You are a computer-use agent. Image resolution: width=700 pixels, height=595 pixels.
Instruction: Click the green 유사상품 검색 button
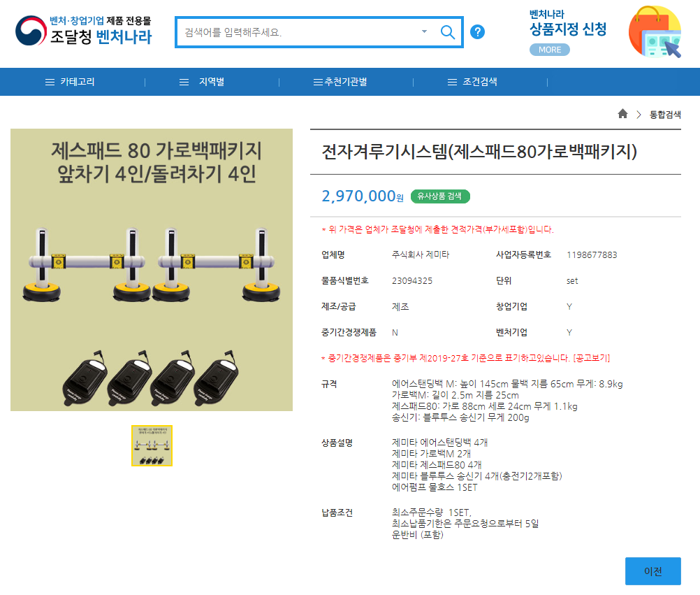click(x=439, y=196)
